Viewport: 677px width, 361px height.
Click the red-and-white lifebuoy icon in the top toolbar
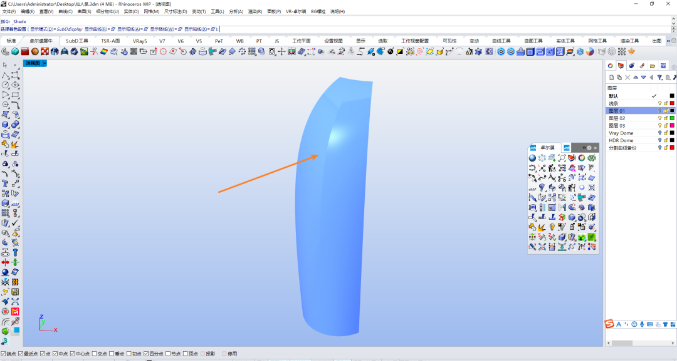[44, 51]
